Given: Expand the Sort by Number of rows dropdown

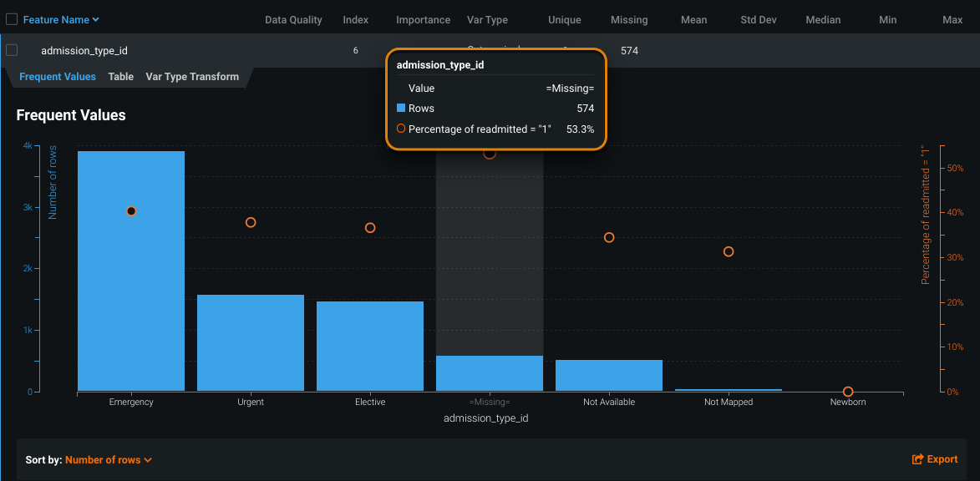Looking at the screenshot, I should pyautogui.click(x=108, y=459).
